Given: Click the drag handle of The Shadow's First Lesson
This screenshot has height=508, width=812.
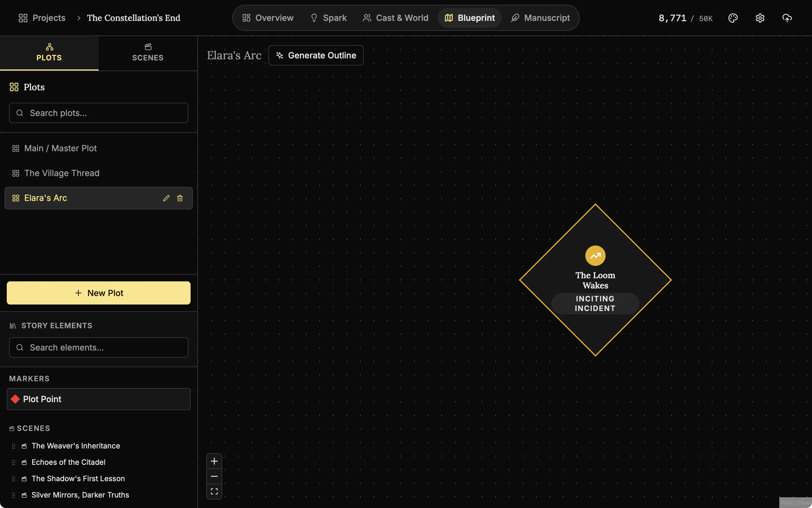Looking at the screenshot, I should [x=14, y=479].
